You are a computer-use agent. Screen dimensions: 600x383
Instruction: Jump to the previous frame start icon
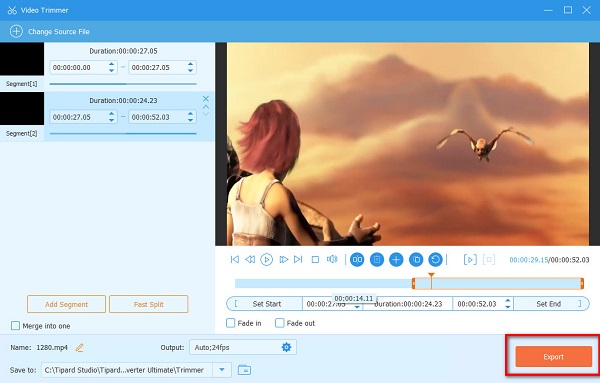tap(235, 259)
